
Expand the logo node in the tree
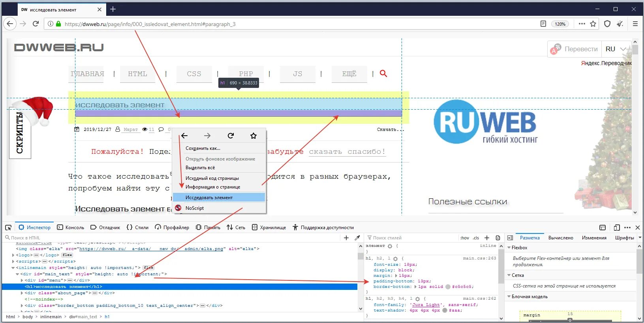[14, 255]
